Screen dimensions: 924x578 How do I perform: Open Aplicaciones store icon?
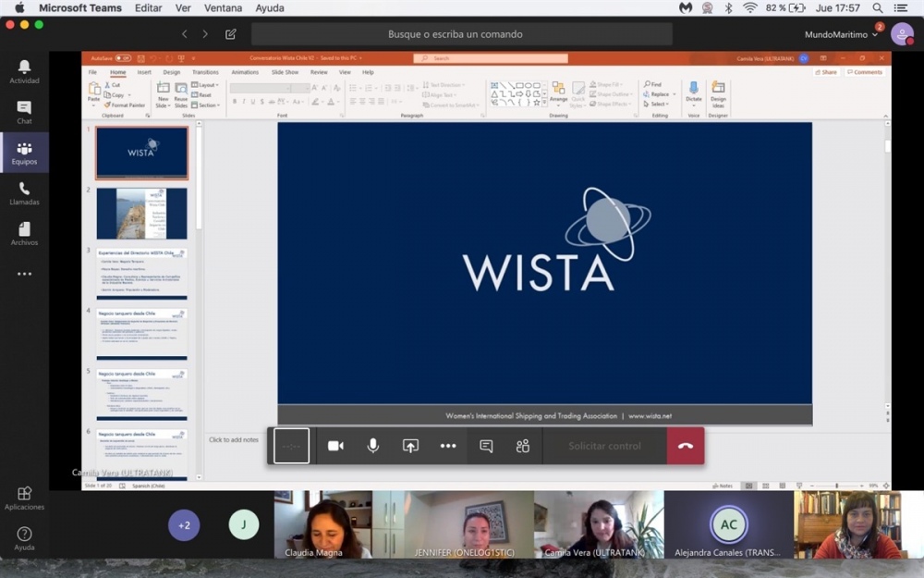[24, 498]
